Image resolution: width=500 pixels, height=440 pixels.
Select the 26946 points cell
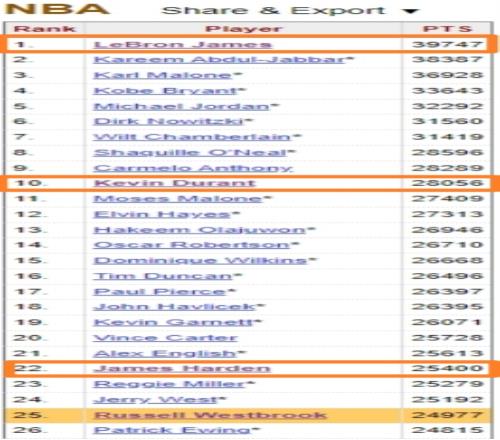point(447,230)
